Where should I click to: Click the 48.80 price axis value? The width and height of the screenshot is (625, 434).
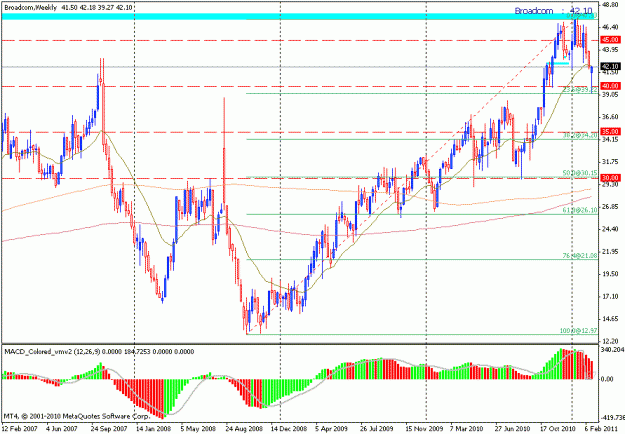611,5
